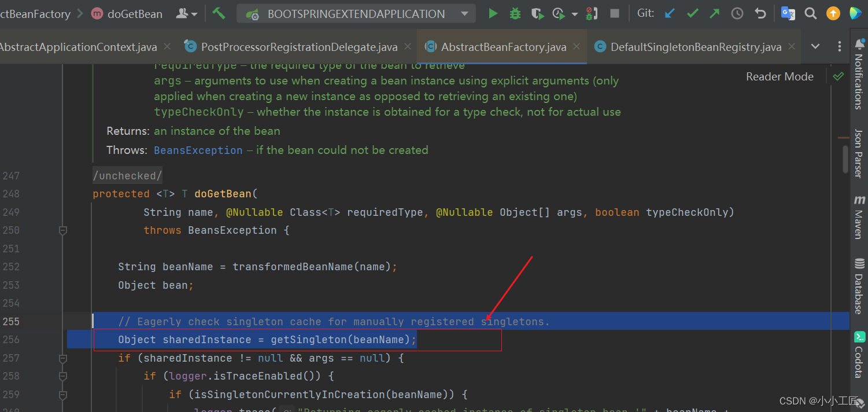Run with coverage using the shield-play icon

click(x=537, y=13)
